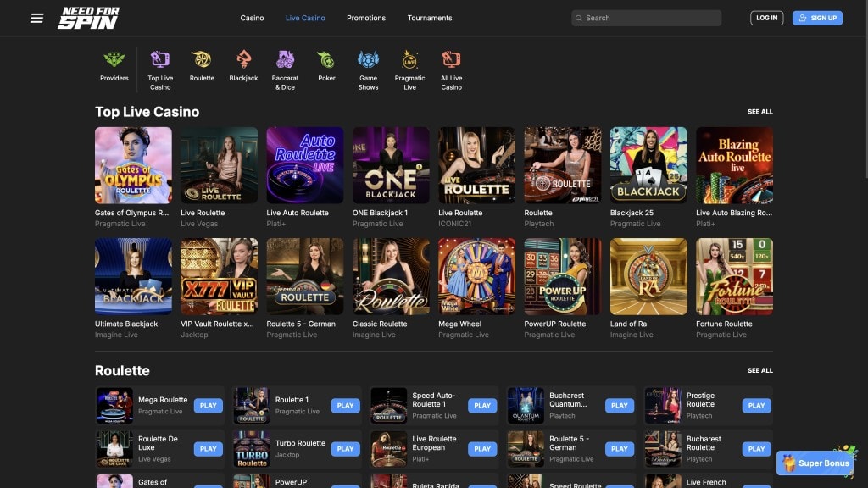Open Live Auto Roulette thumbnail
This screenshot has height=488, width=868.
(x=305, y=165)
